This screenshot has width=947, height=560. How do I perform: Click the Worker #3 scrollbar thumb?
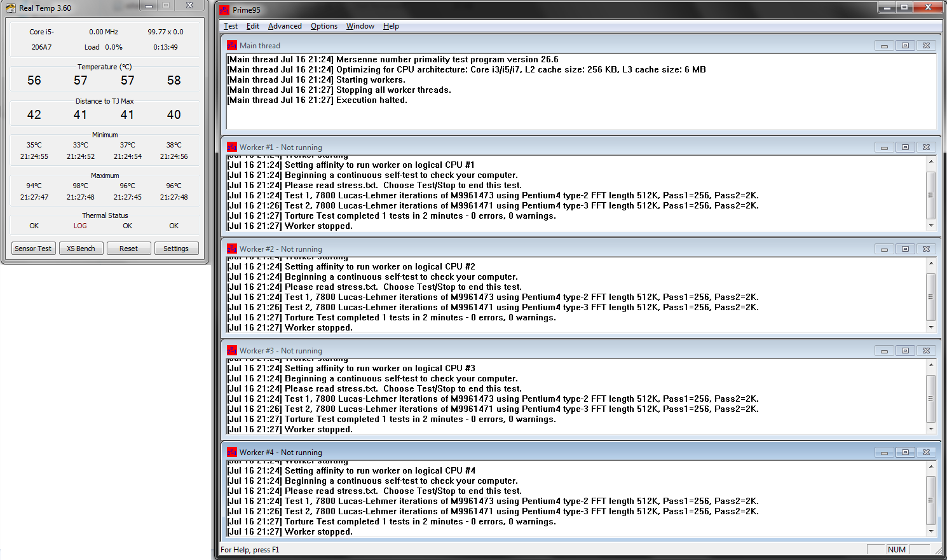[x=931, y=399]
